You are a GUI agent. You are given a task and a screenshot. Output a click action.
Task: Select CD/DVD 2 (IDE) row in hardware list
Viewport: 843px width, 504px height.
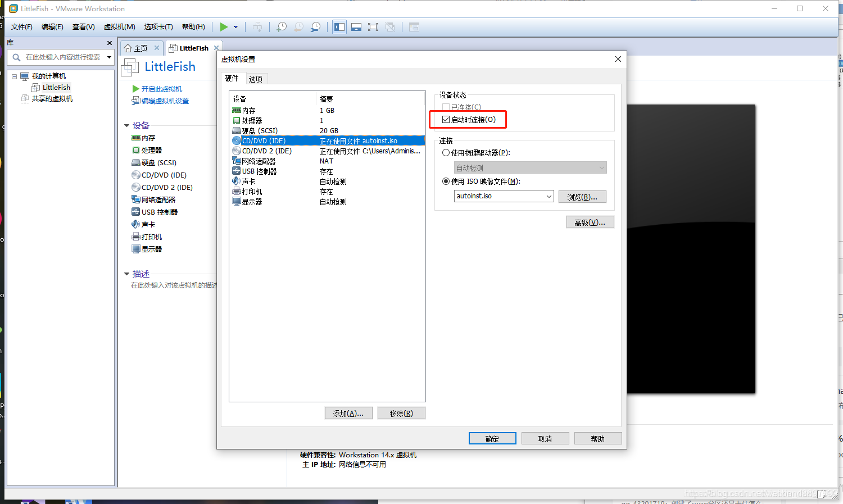(x=327, y=151)
